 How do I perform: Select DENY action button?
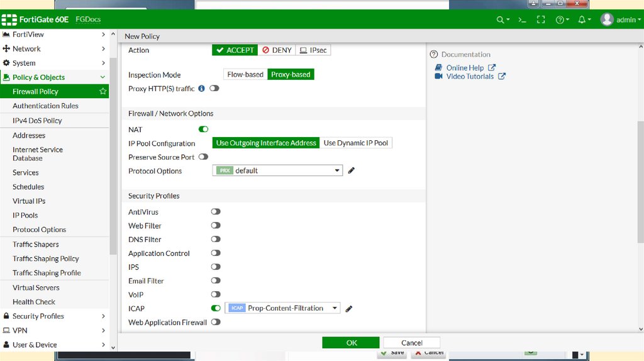[x=277, y=50]
